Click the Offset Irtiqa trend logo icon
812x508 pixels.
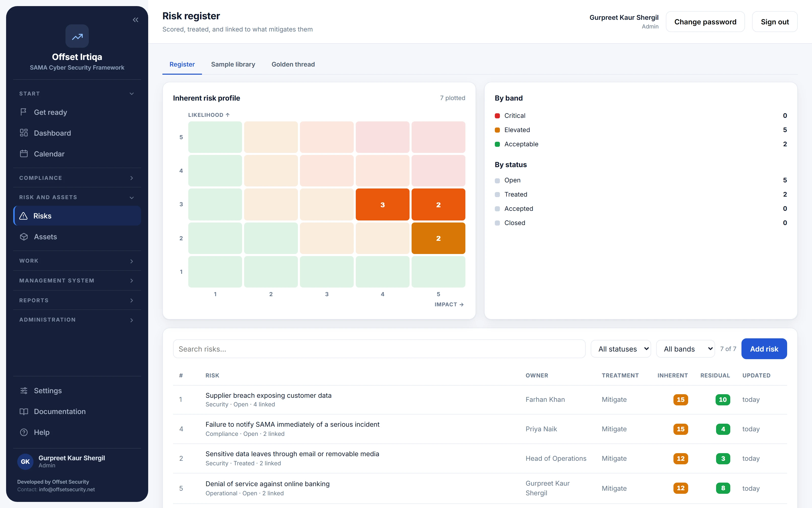pyautogui.click(x=77, y=36)
